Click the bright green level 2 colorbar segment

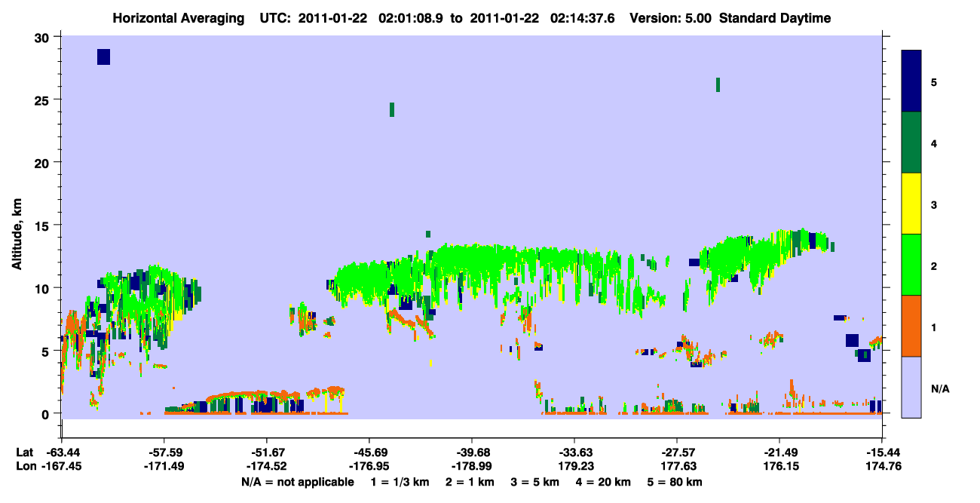click(911, 265)
